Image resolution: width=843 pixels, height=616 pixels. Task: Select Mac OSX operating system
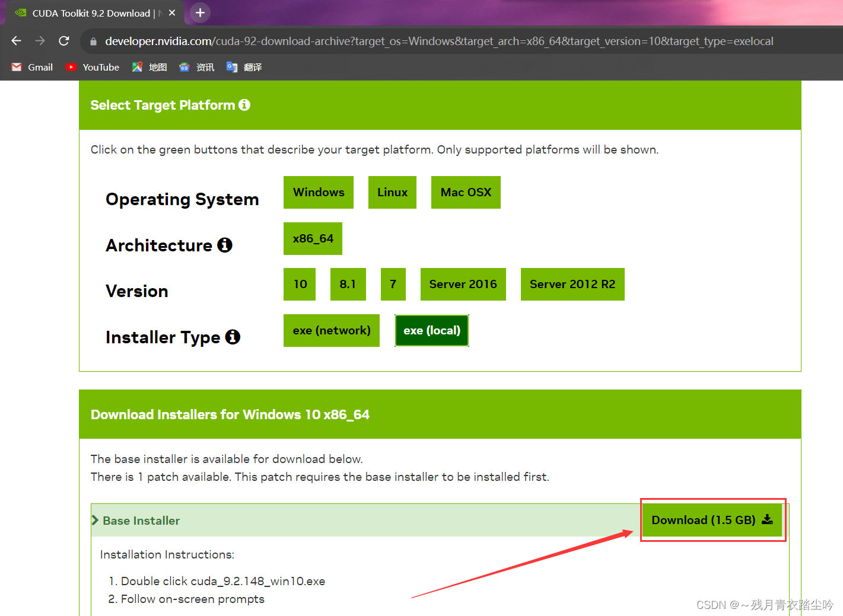click(466, 192)
